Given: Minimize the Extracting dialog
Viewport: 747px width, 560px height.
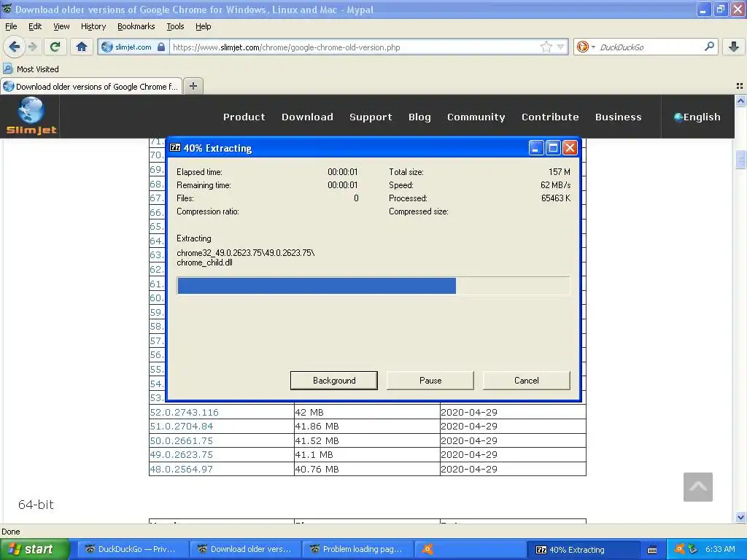Looking at the screenshot, I should pyautogui.click(x=536, y=148).
